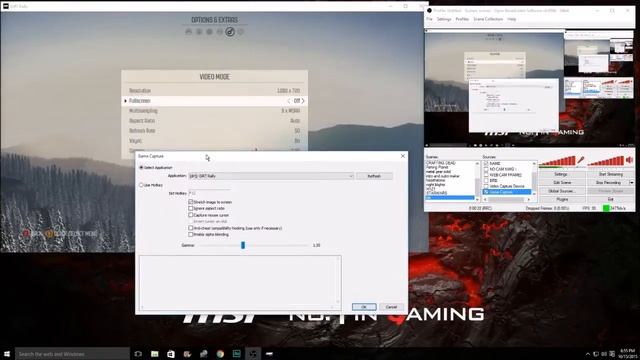
Task: Toggle 'Video Capture Device' source checkbox
Action: click(x=486, y=186)
